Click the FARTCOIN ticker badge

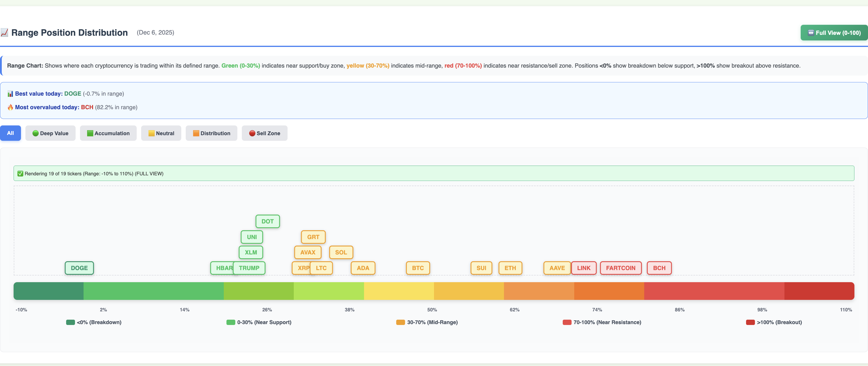[620, 268]
